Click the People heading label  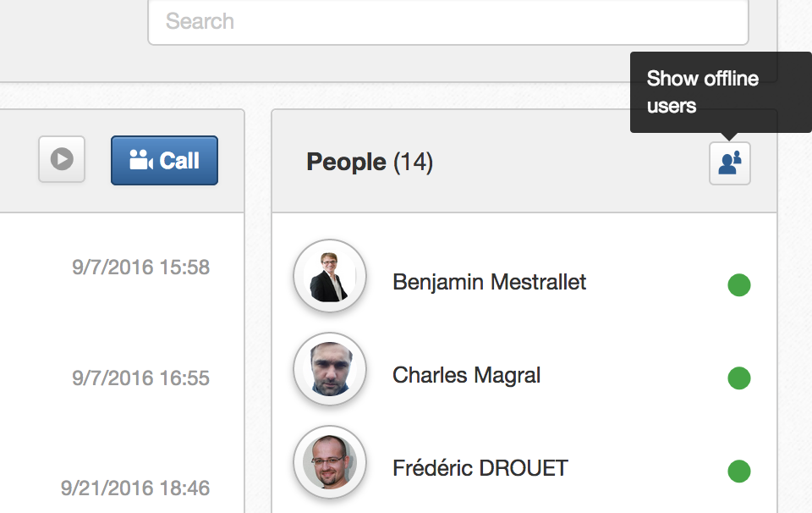click(346, 162)
